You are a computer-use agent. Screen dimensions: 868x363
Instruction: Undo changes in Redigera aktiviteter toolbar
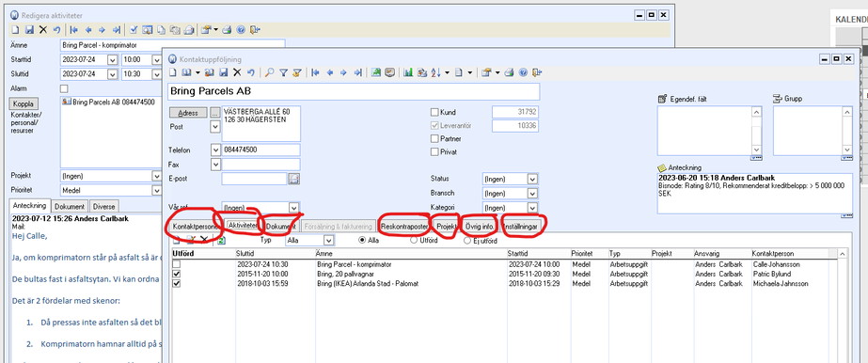click(x=56, y=30)
